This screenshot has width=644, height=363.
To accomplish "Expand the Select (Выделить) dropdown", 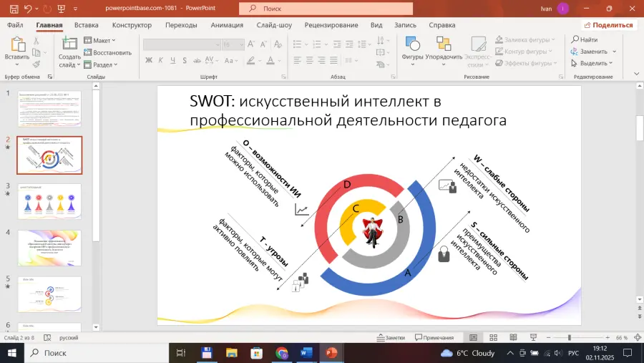I will [593, 63].
